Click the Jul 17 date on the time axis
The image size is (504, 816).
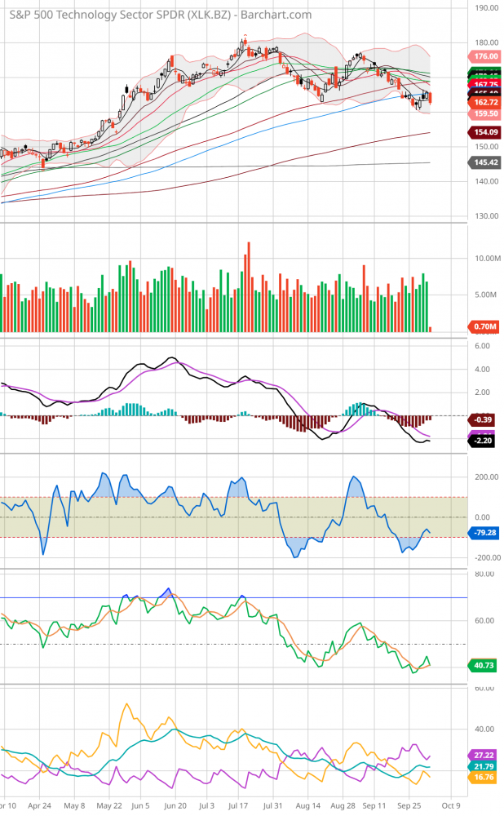[x=238, y=803]
